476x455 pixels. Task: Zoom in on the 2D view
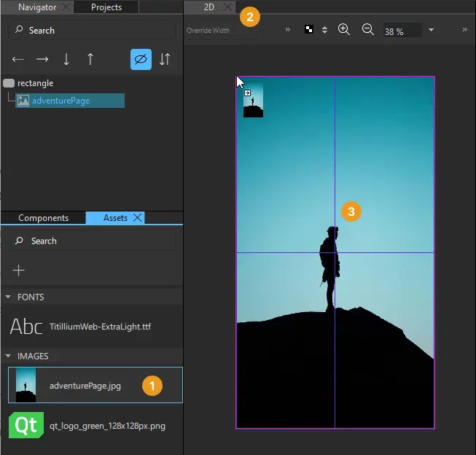pos(344,30)
